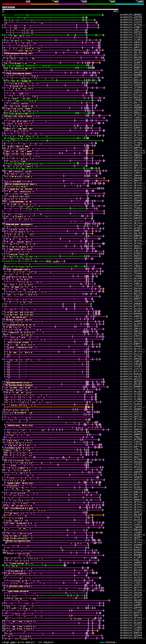Screen dimensions: 146x644
Task: Select the UniRef100_B6KLS9 label
Action: (131, 80)
